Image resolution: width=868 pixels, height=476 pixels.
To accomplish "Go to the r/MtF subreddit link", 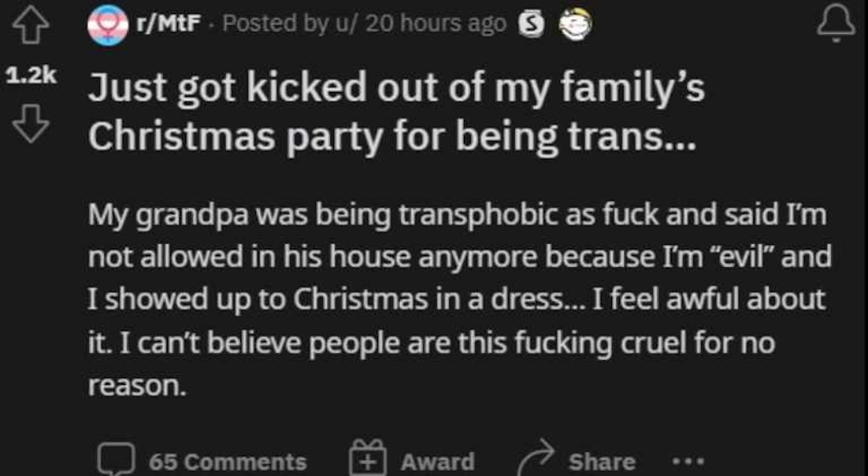I will click(168, 23).
